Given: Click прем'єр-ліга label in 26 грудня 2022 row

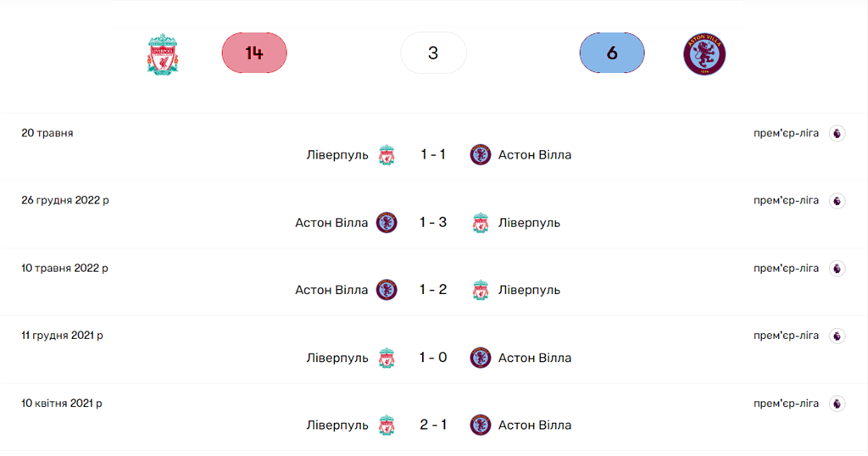Looking at the screenshot, I should pyautogui.click(x=786, y=201).
